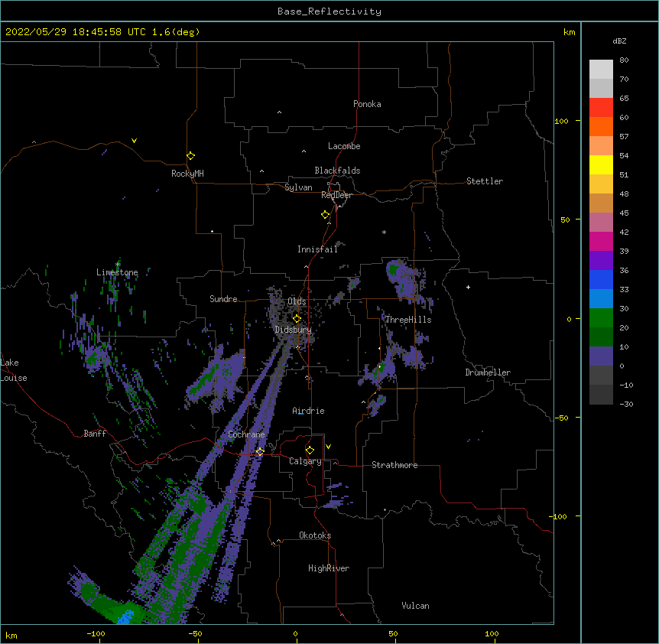Select the blue 33-36 dBZ legend swatch
659x644 pixels.
coord(601,280)
